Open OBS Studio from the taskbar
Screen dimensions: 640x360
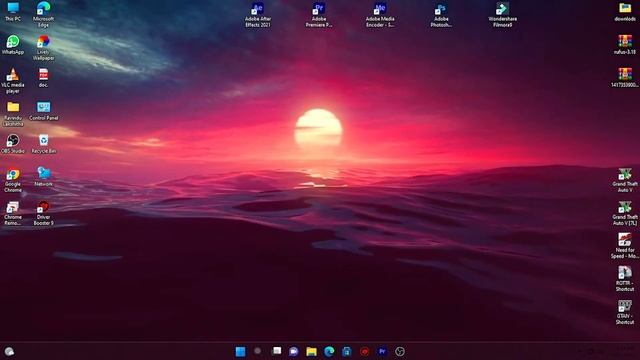[x=400, y=351]
